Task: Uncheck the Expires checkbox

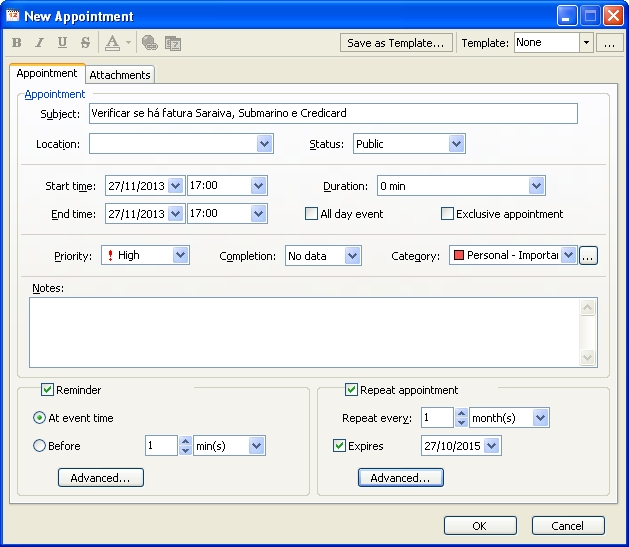Action: click(339, 446)
